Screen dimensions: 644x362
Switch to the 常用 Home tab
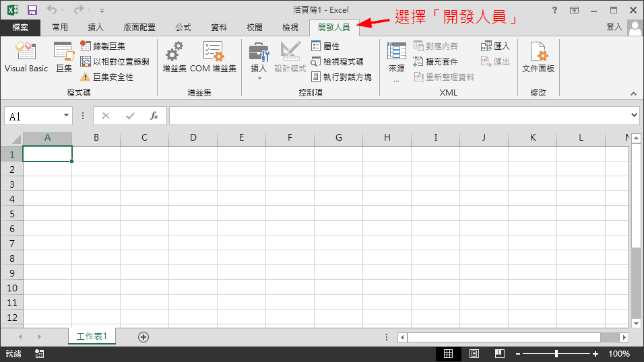point(60,28)
